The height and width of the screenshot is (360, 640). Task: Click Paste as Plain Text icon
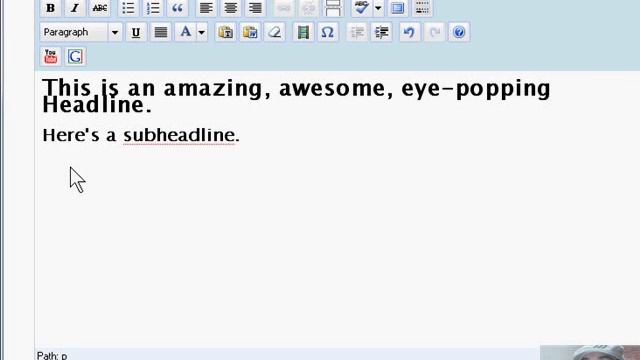(x=226, y=32)
